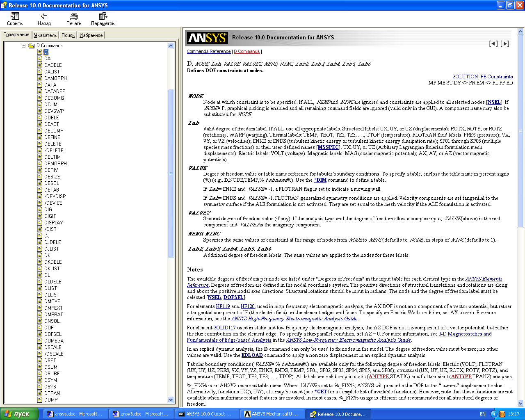Screen dimensions: 525x420
Task: Select DLDELE in the contents tree
Action: click(x=53, y=282)
